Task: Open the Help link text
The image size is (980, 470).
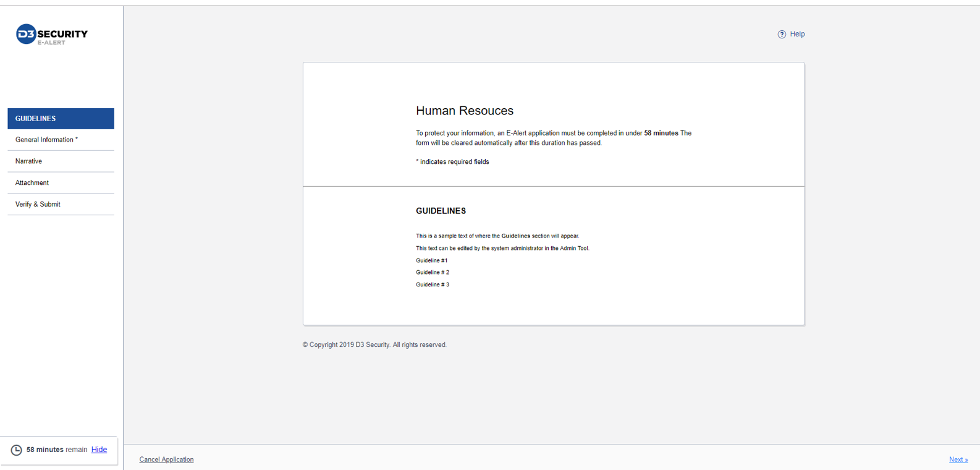Action: tap(797, 34)
